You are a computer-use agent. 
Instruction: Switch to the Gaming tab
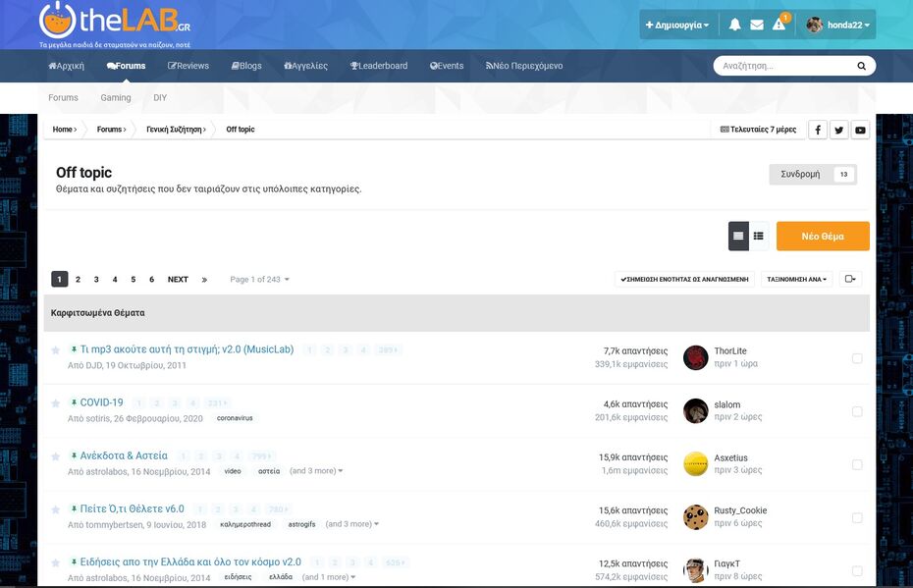pos(116,97)
